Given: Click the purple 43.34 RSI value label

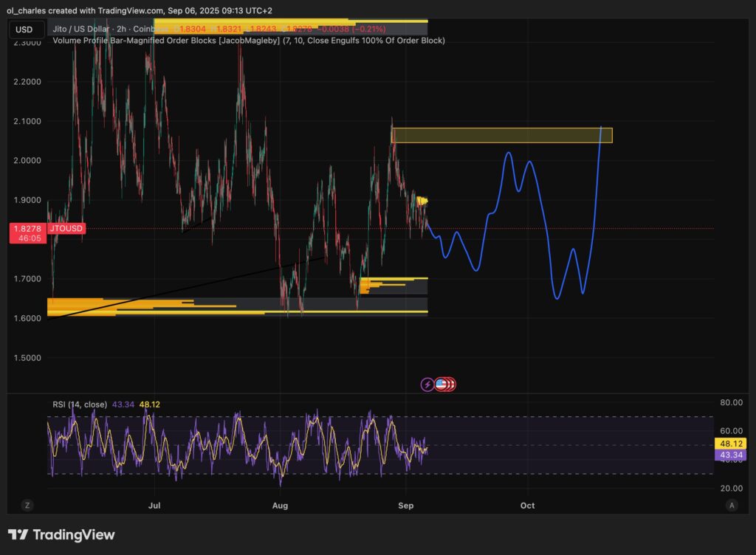Looking at the screenshot, I should click(x=730, y=455).
